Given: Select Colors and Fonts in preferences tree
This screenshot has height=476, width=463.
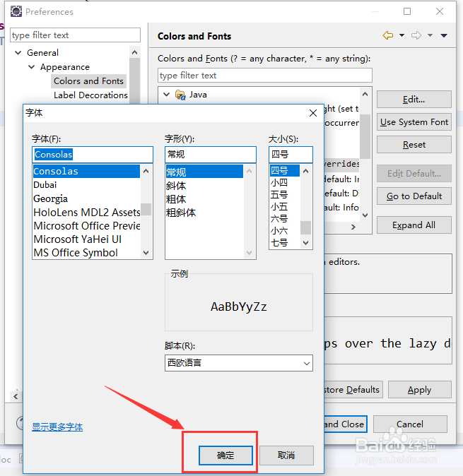Looking at the screenshot, I should [88, 81].
